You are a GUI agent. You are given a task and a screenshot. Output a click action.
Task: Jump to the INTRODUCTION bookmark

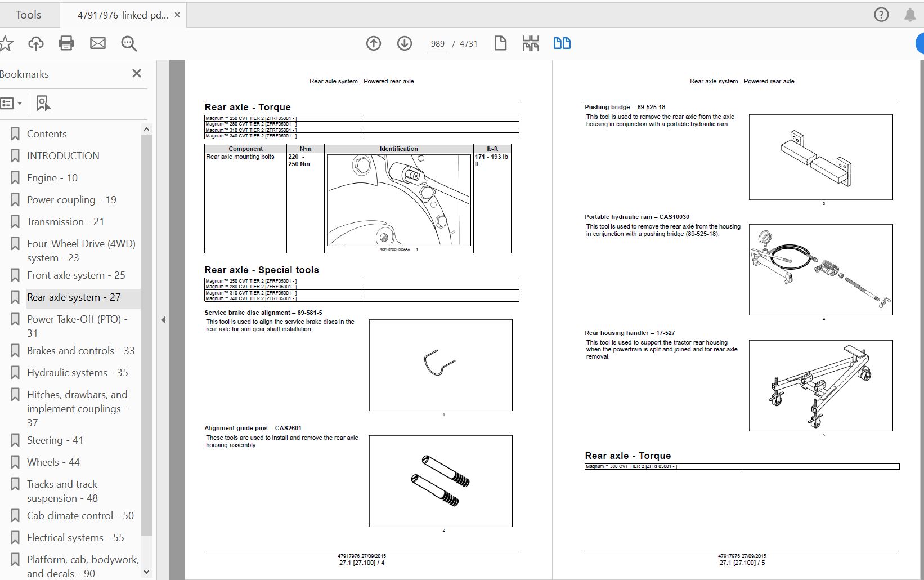[63, 156]
